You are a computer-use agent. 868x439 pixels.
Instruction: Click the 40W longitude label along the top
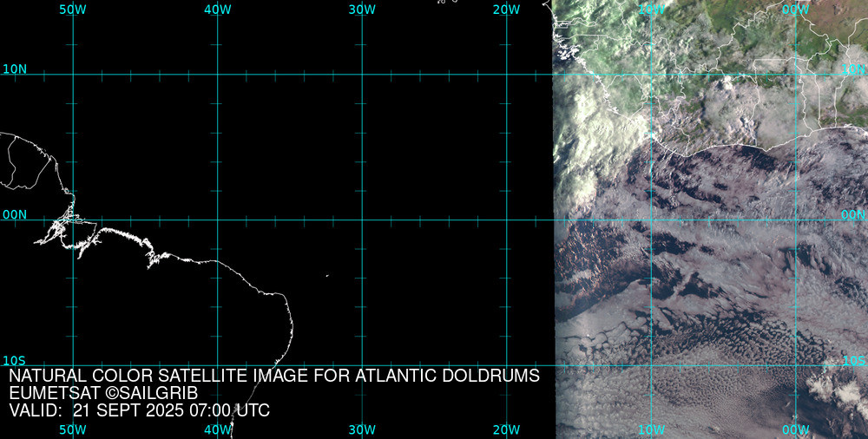pos(217,10)
